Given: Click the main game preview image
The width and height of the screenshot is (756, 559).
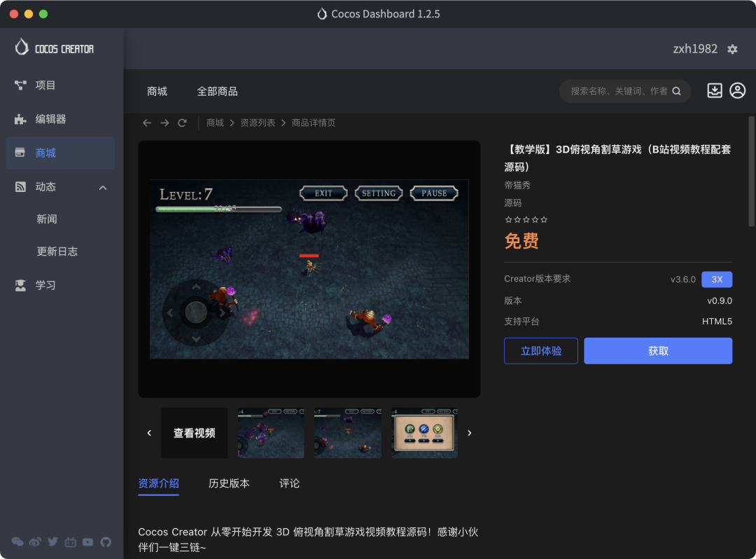Looking at the screenshot, I should 309,269.
